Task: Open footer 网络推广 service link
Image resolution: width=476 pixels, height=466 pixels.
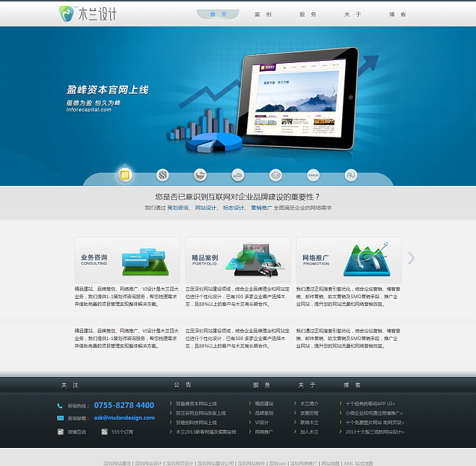Action: (264, 432)
